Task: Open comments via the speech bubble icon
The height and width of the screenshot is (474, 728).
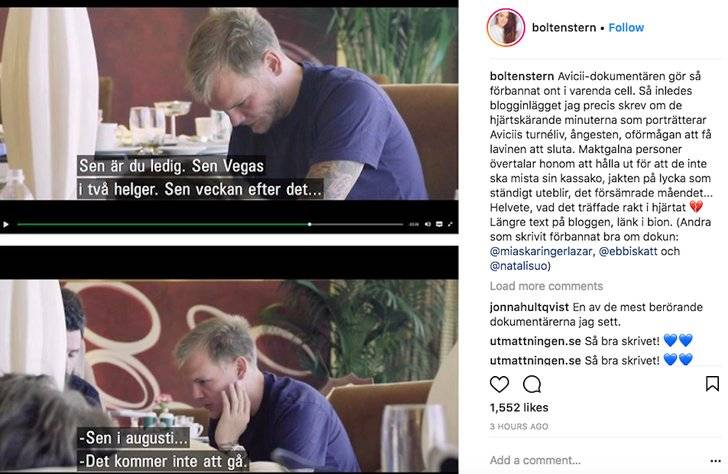Action: coord(532,384)
